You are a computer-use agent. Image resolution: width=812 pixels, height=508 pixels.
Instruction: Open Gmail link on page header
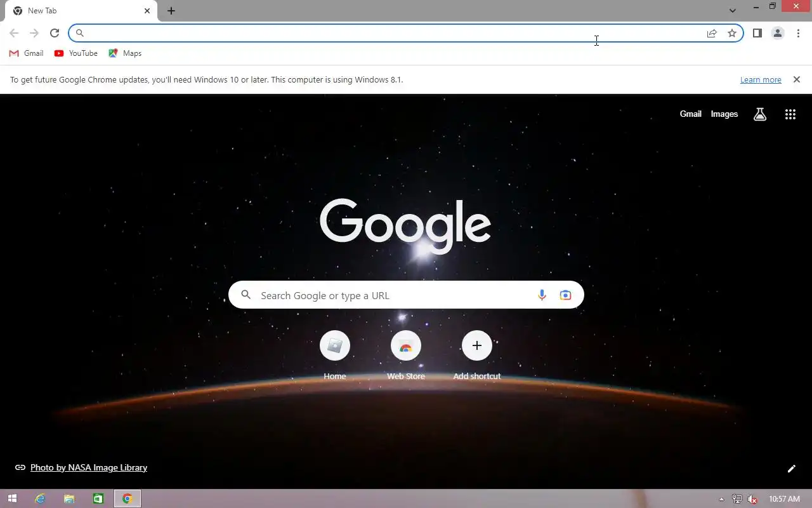(x=690, y=114)
